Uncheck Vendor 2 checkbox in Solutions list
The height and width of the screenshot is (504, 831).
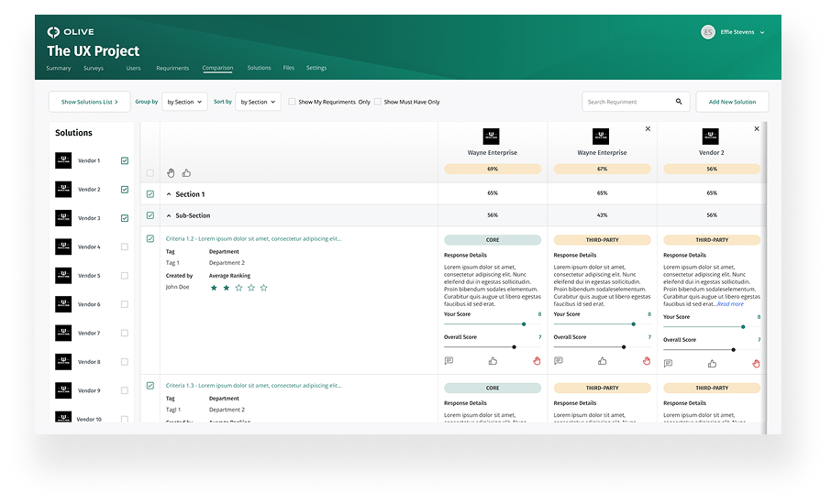[125, 190]
